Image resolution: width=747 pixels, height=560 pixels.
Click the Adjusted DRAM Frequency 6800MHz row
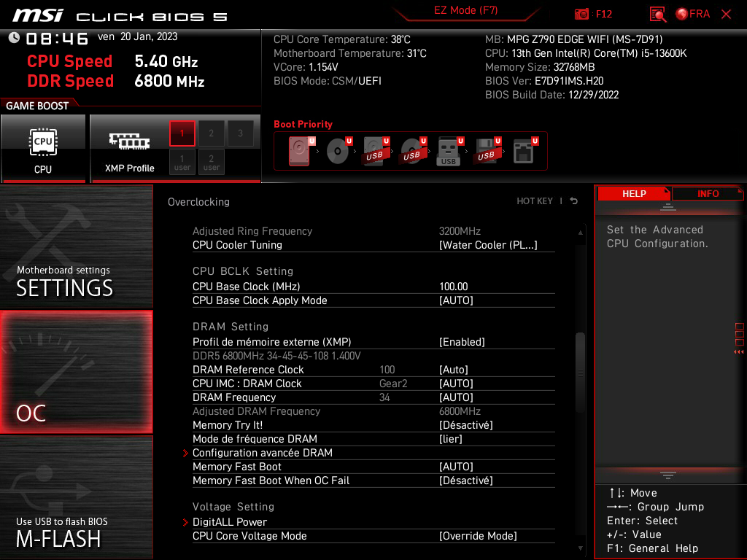click(373, 411)
